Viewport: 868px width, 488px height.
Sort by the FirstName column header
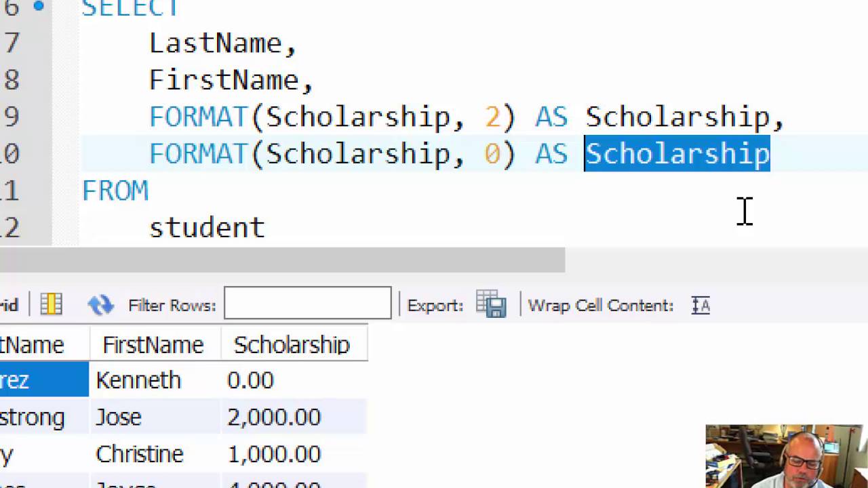point(155,345)
